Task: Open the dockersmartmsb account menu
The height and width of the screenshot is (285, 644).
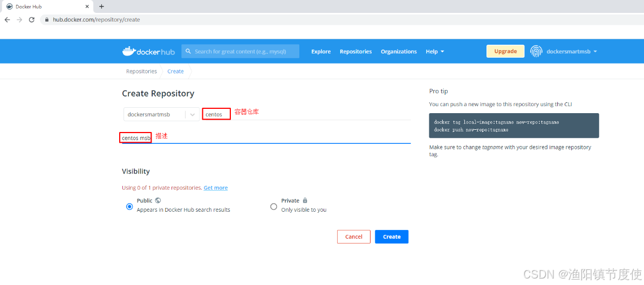Action: [x=572, y=52]
